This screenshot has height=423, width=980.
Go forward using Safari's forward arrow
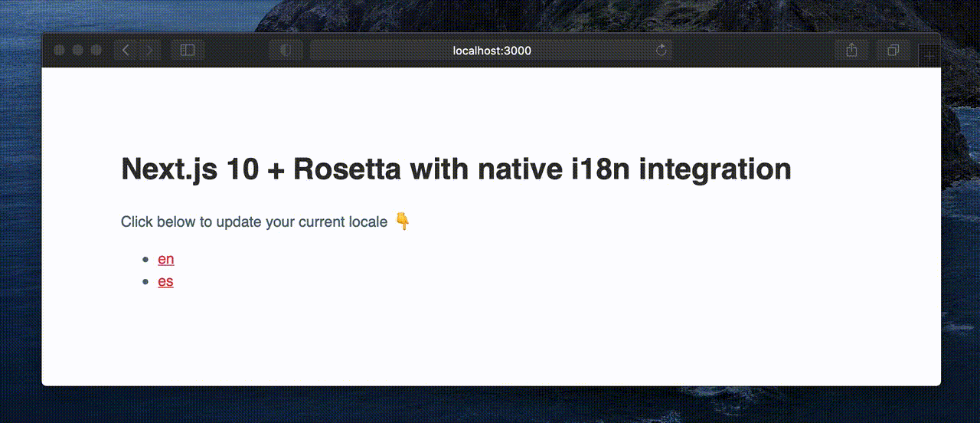coord(149,51)
